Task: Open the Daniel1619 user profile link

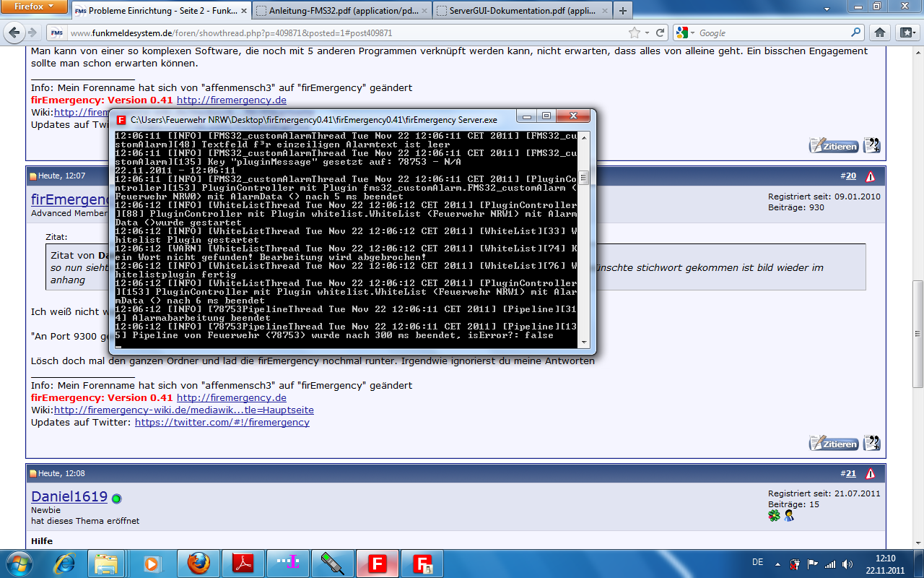Action: (69, 497)
